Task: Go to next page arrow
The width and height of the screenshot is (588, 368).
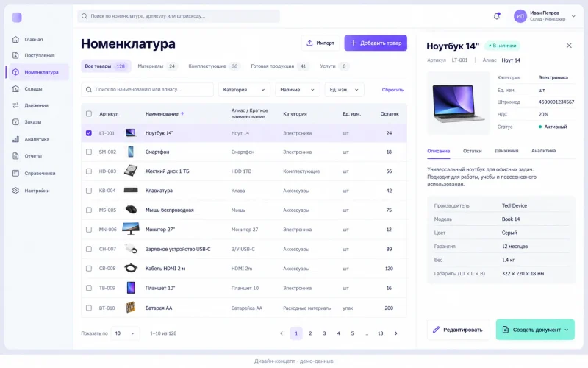Action: click(395, 333)
